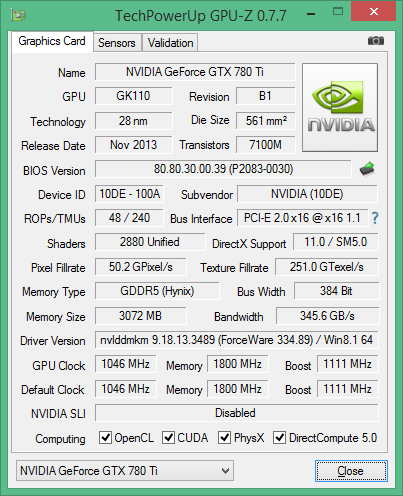The height and width of the screenshot is (496, 403).
Task: Click the Revision field B1
Action: (x=266, y=96)
